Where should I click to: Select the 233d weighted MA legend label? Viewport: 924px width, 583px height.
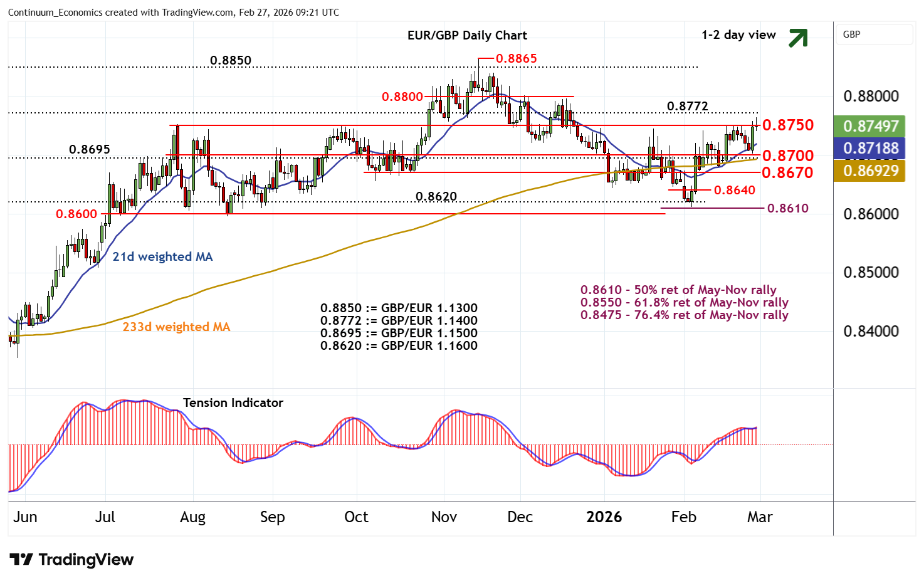(x=176, y=327)
